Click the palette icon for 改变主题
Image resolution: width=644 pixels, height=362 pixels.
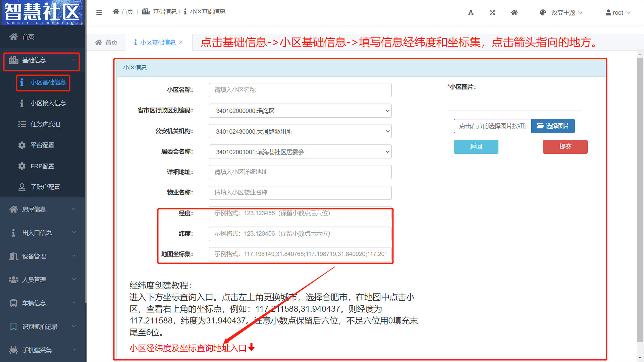(x=543, y=12)
